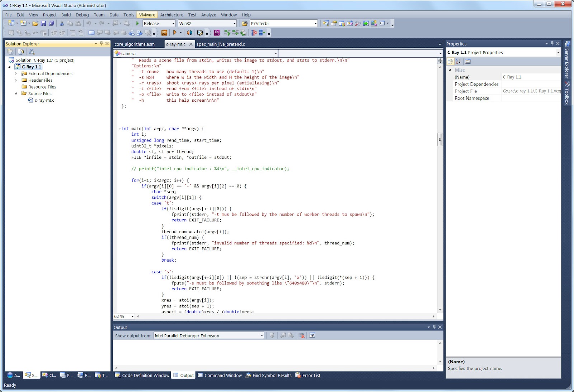Screen dimensions: 574x392
Task: Open the Release configuration dropdown
Action: tap(173, 23)
